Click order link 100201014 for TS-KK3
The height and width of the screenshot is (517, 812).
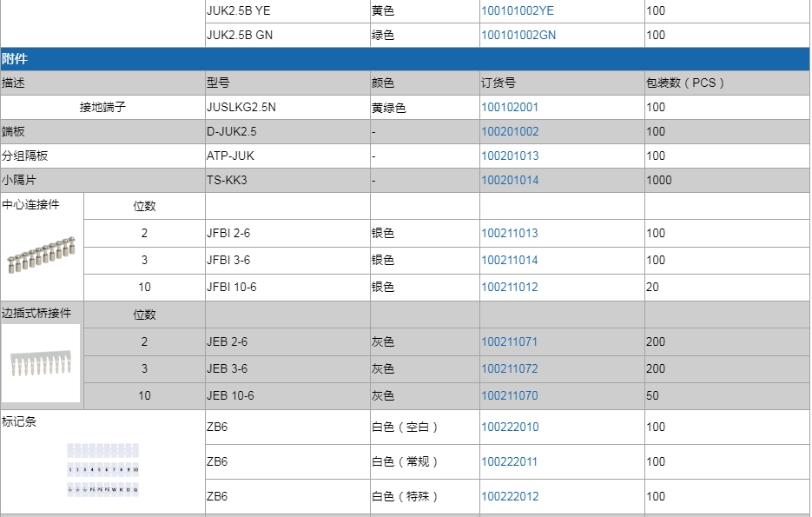pyautogui.click(x=510, y=181)
